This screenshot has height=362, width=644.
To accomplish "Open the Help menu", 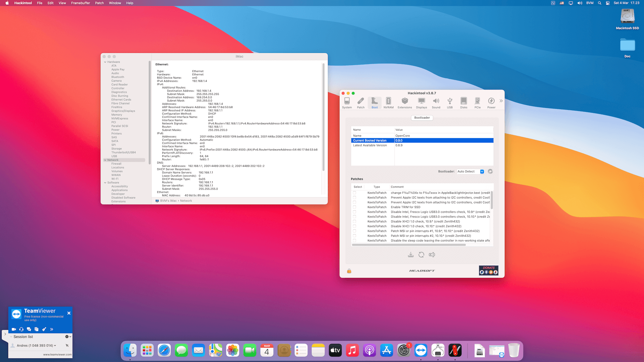I will pyautogui.click(x=130, y=3).
